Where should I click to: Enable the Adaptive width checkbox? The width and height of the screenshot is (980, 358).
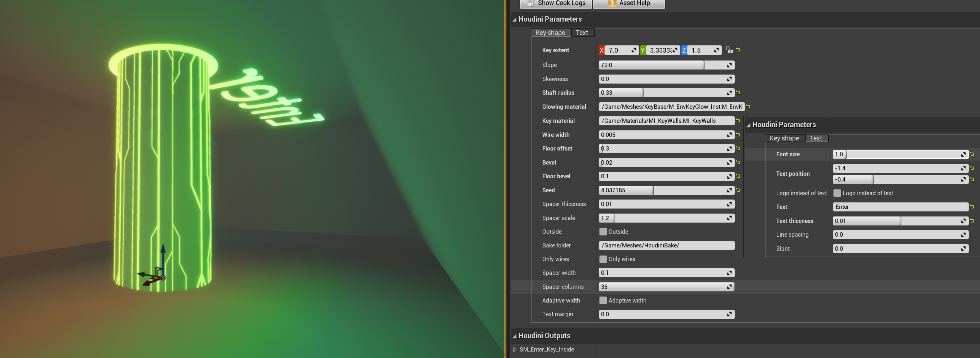(603, 300)
